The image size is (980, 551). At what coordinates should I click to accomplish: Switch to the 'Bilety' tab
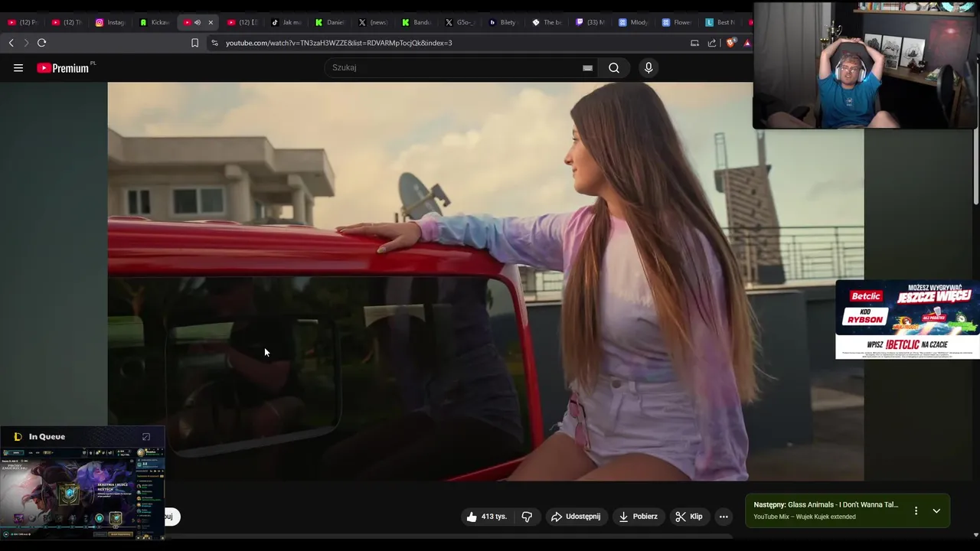pos(504,22)
